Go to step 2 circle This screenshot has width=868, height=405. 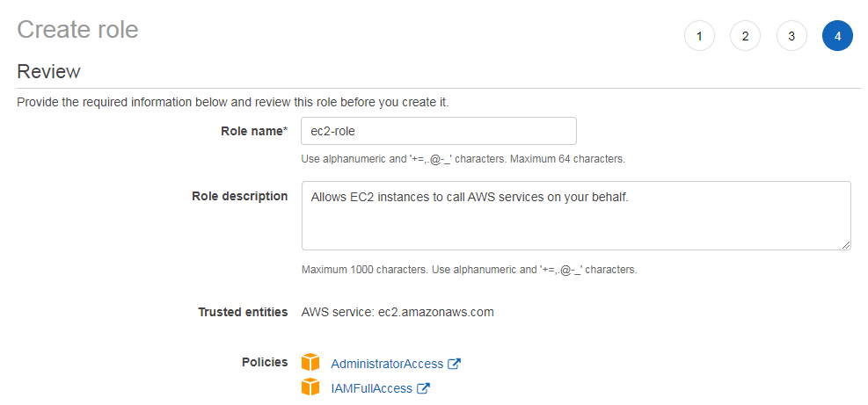pos(745,36)
